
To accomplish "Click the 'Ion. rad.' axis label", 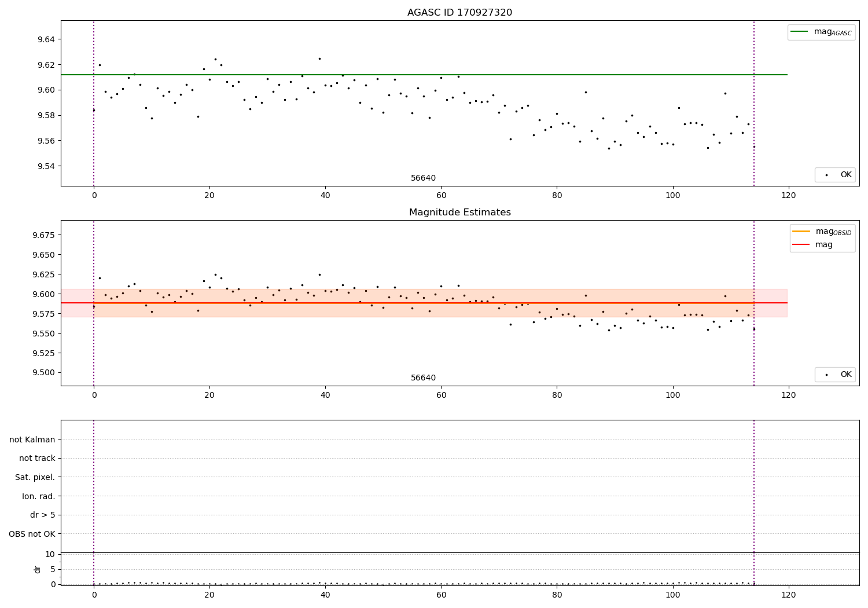I will click(x=39, y=496).
